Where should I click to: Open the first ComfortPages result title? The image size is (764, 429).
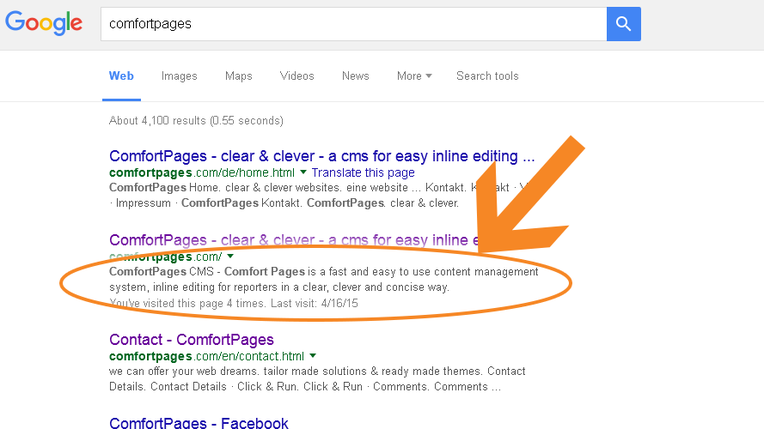pyautogui.click(x=321, y=156)
